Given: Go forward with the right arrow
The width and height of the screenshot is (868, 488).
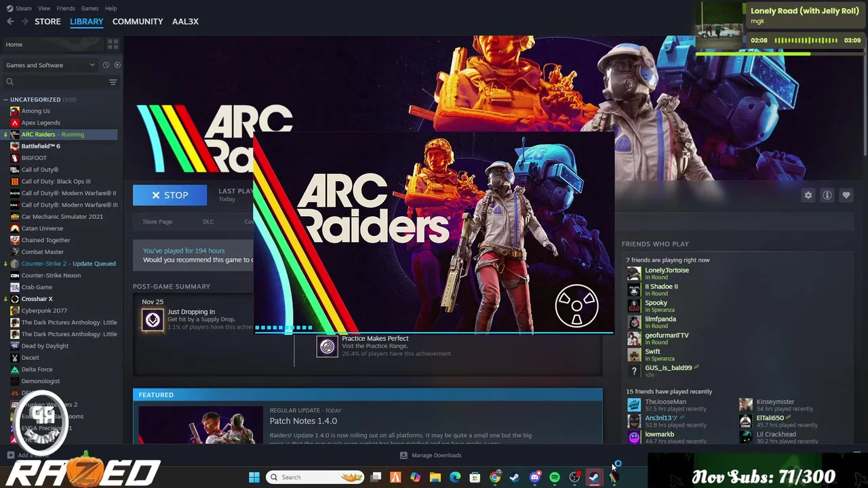Looking at the screenshot, I should [25, 22].
